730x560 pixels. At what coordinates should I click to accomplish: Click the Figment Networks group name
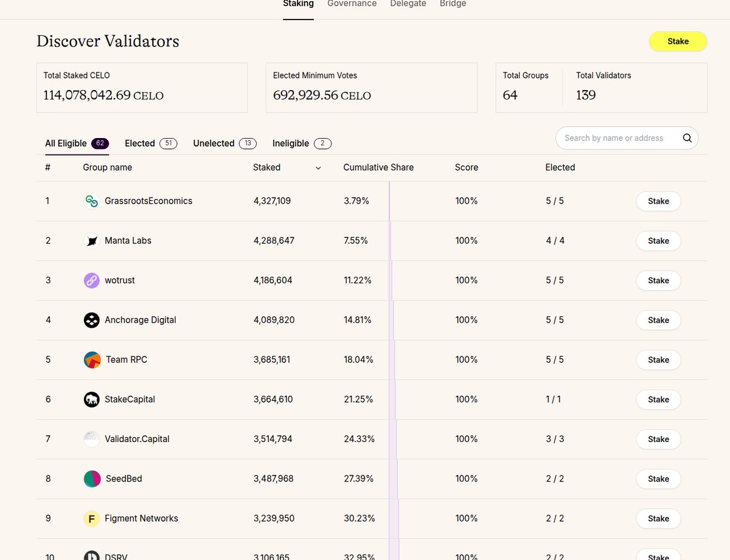pos(142,519)
